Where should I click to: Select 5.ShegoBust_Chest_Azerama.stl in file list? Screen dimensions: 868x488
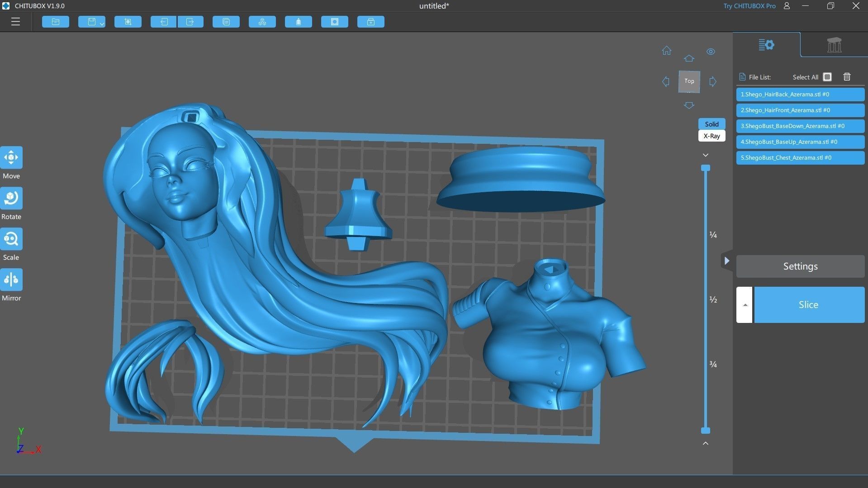coord(800,158)
